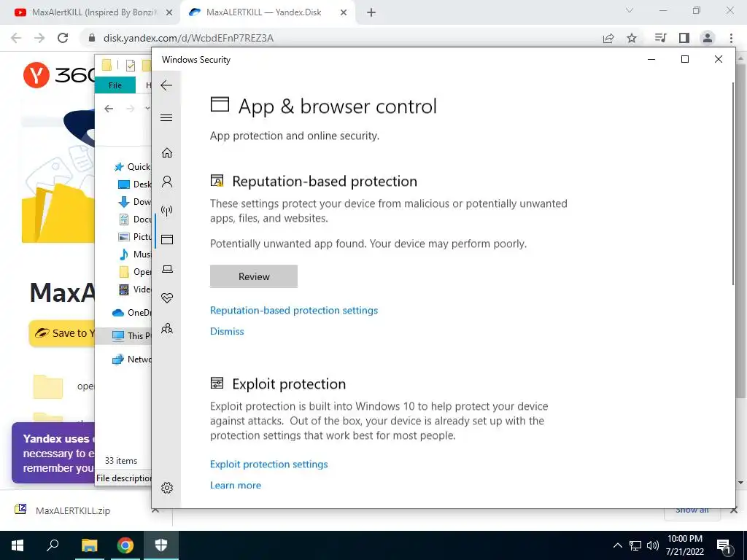Screen dimensions: 747x560
Task: Click Learn more under Exploit protection
Action: coord(236,485)
